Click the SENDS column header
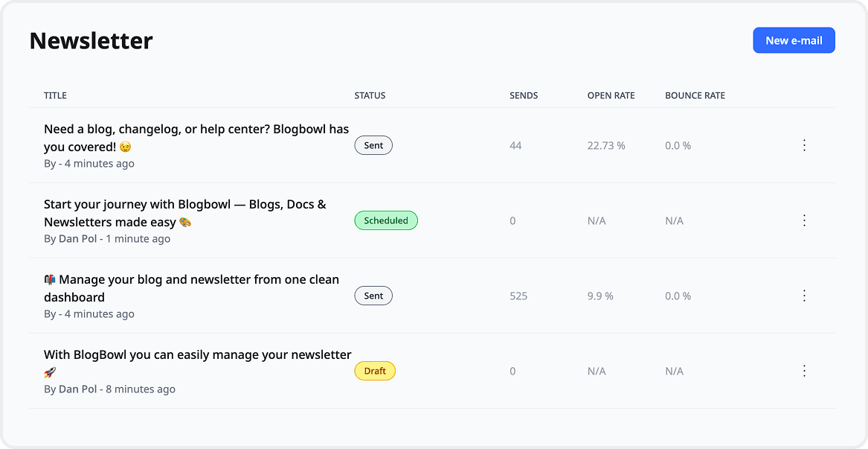Screen dimensions: 868x449 tap(524, 95)
